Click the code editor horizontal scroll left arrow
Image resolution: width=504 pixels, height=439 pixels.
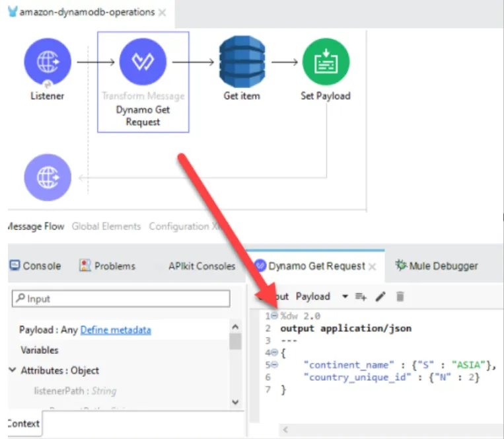(x=285, y=429)
